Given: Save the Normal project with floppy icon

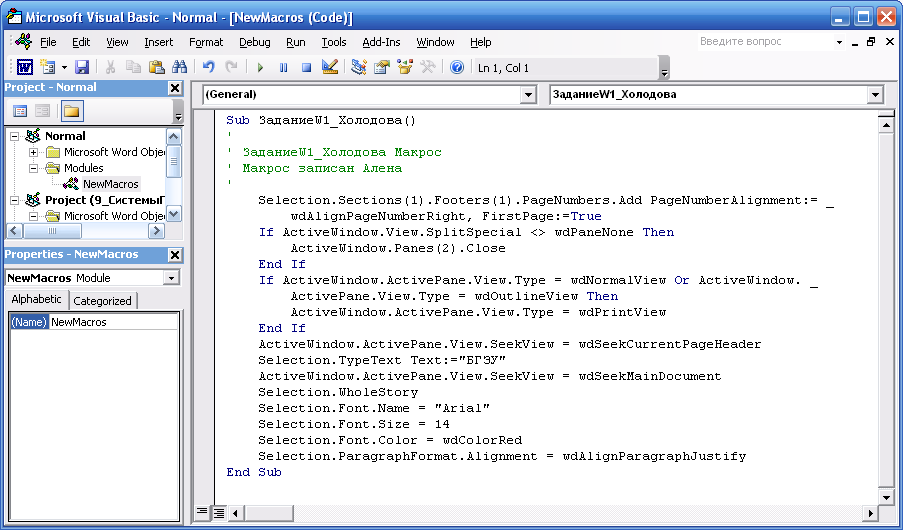Looking at the screenshot, I should 82,67.
